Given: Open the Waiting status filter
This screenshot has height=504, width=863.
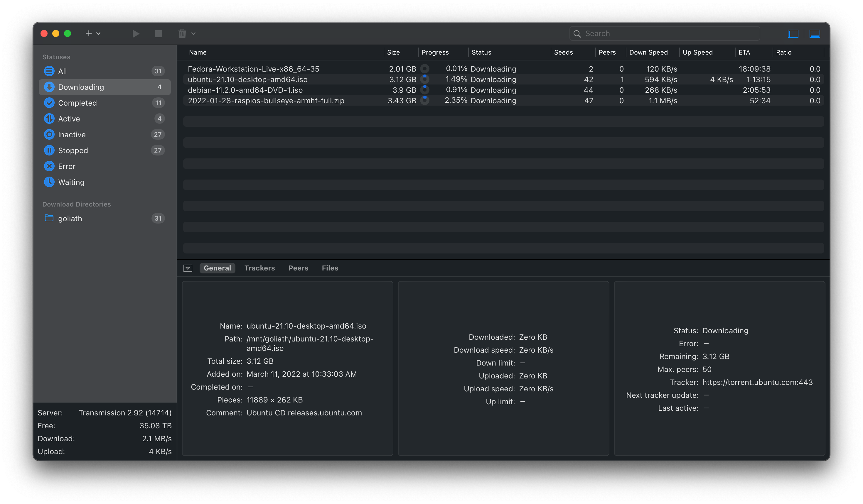Looking at the screenshot, I should pos(71,182).
